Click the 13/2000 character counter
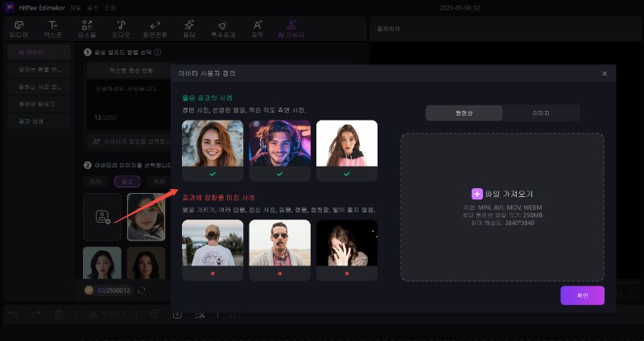 (x=105, y=117)
